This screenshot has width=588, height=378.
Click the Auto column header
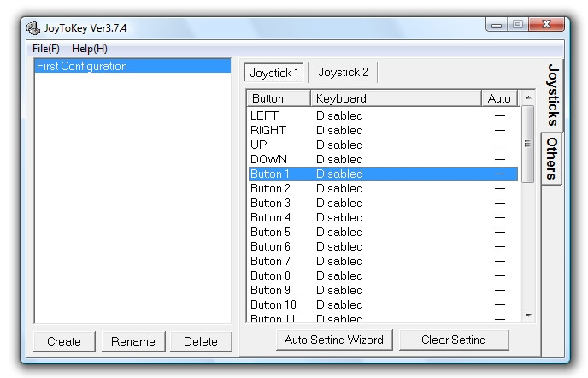click(499, 98)
